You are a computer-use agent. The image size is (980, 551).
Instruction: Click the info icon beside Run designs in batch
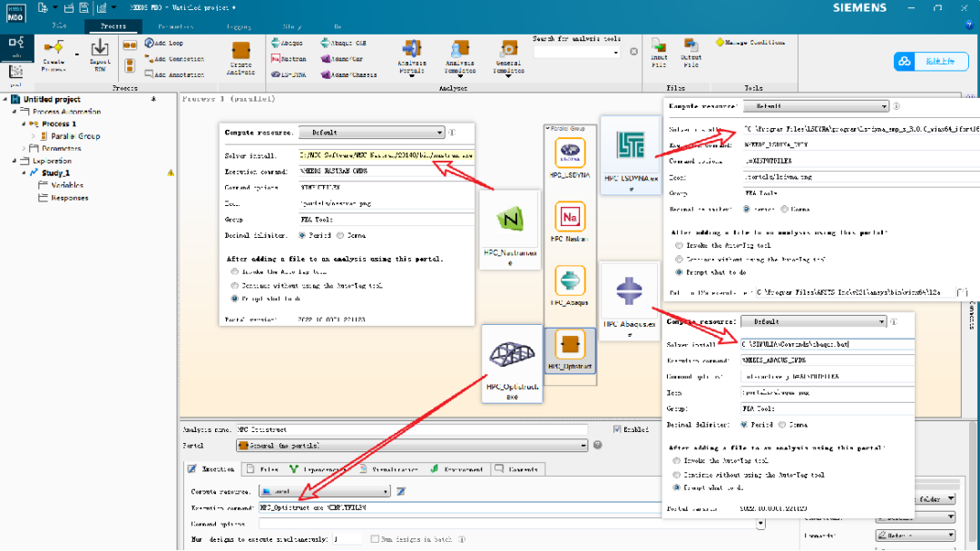[462, 539]
